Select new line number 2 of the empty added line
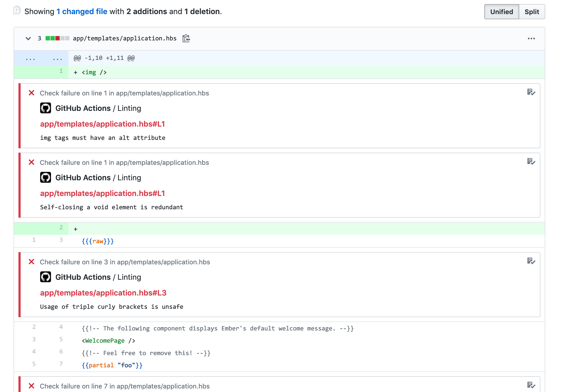Screen dimensions: 561x392 coord(61,227)
